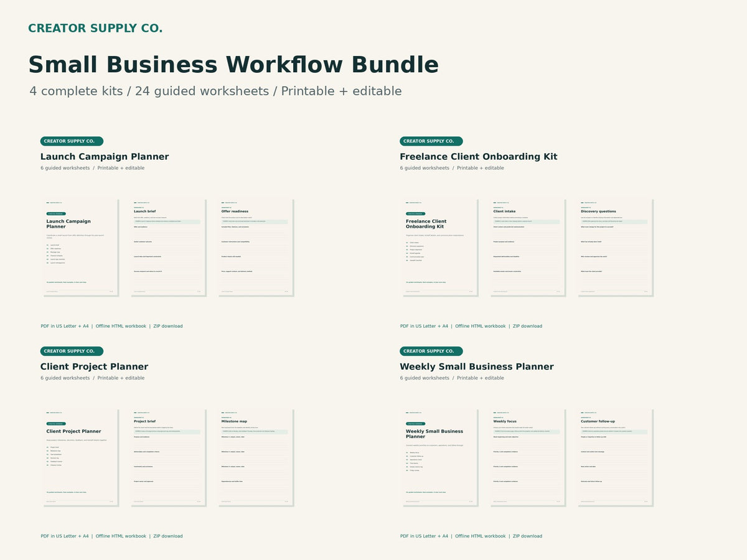Open the Milestone map worksheet thumbnail

pyautogui.click(x=255, y=457)
